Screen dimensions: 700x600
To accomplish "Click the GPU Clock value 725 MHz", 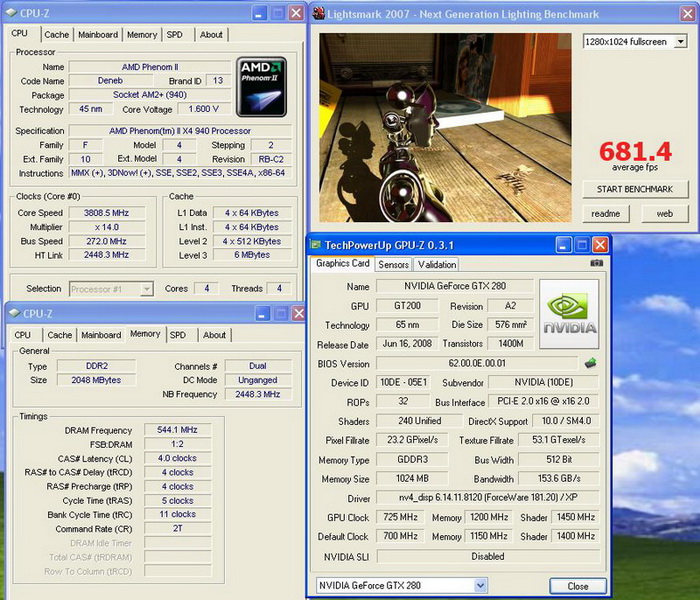I will (400, 517).
